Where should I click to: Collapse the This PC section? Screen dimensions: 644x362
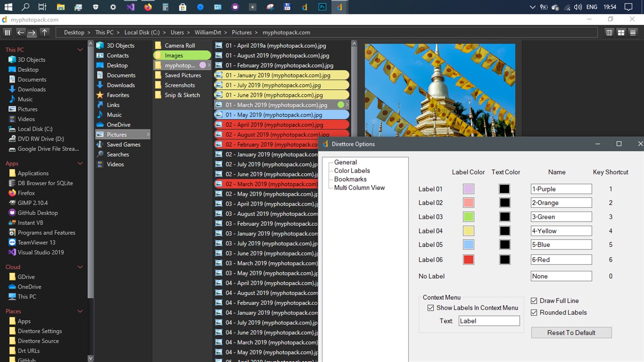(x=80, y=49)
